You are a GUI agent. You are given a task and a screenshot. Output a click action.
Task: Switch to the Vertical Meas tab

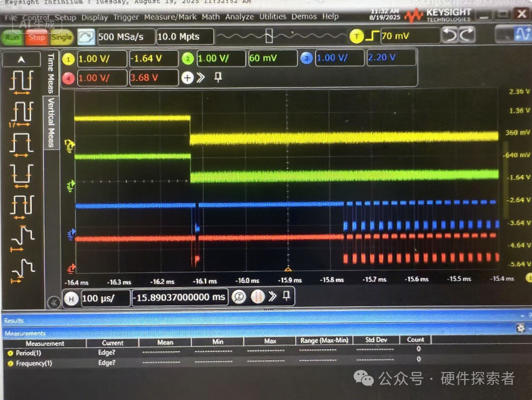click(x=51, y=122)
